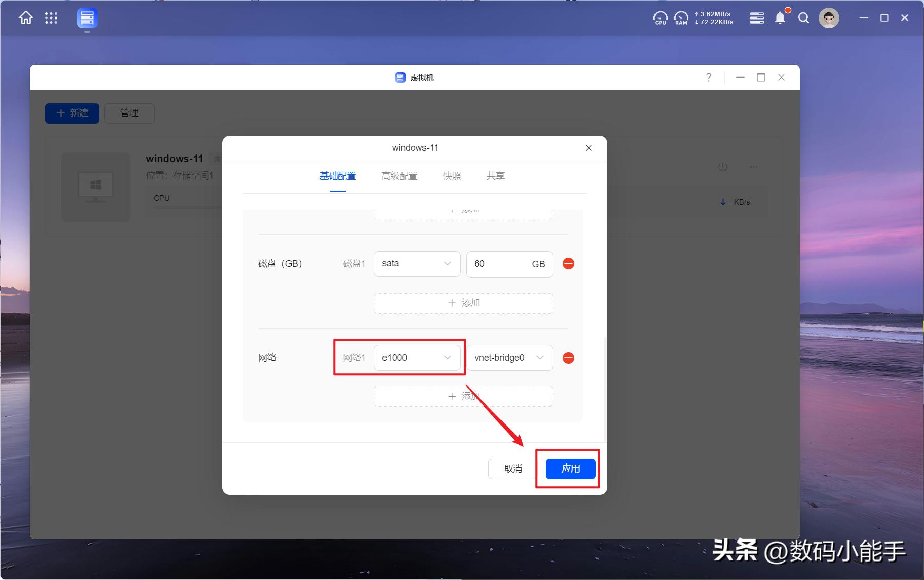Remove network 1 with red minus icon
The width and height of the screenshot is (924, 580).
coord(568,358)
